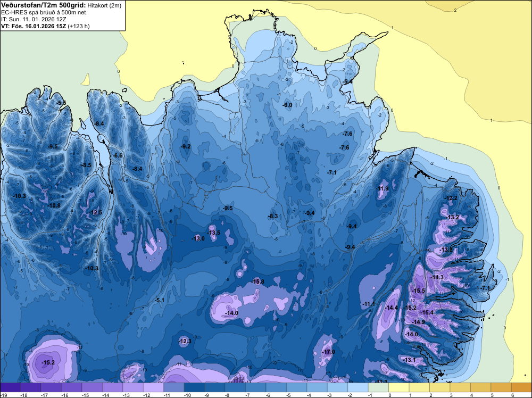The height and width of the screenshot is (398, 532).
Task: Click the legend swatch above the -18 label
Action: coord(30,387)
